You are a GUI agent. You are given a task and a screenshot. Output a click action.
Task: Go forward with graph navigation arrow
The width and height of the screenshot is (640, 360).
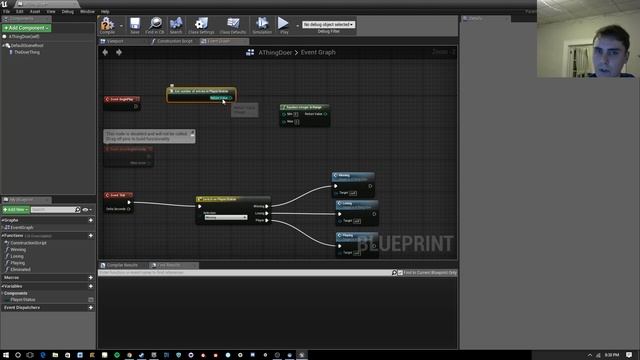pyautogui.click(x=119, y=52)
